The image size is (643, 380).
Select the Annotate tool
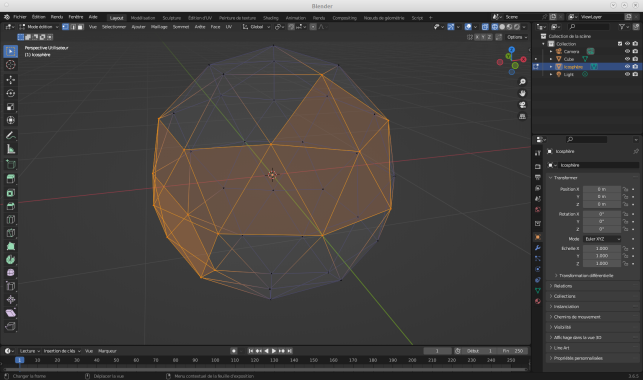pyautogui.click(x=11, y=135)
